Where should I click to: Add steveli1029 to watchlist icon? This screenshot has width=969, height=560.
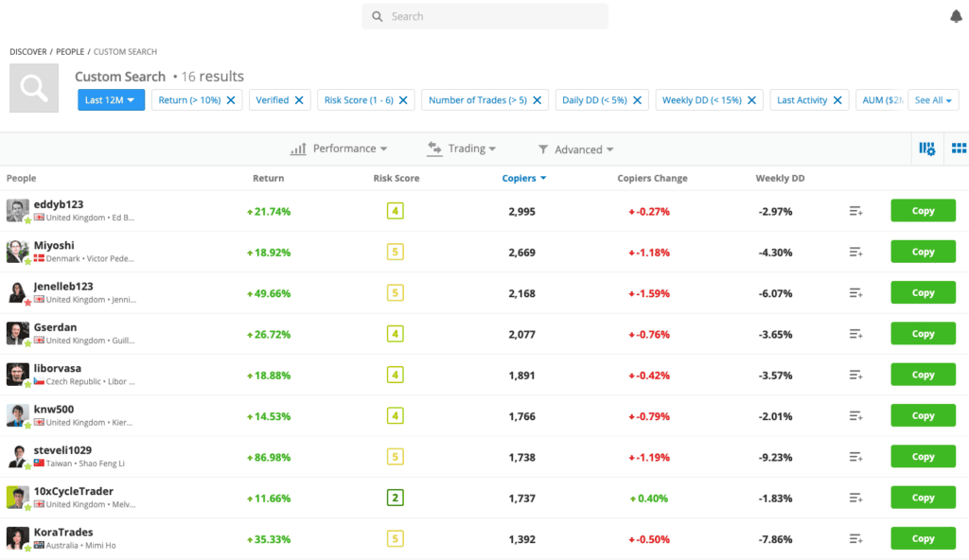coord(855,457)
